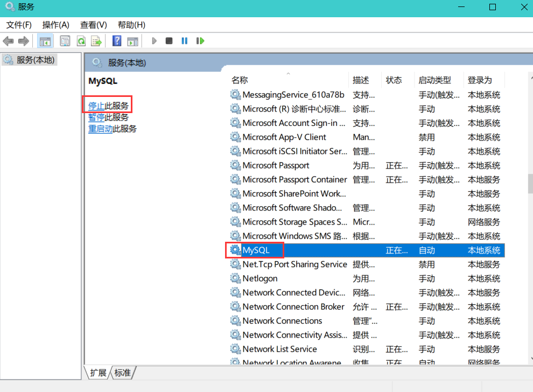
Task: Select Microsoft iSCSI Initiator Service row
Action: pyautogui.click(x=367, y=151)
